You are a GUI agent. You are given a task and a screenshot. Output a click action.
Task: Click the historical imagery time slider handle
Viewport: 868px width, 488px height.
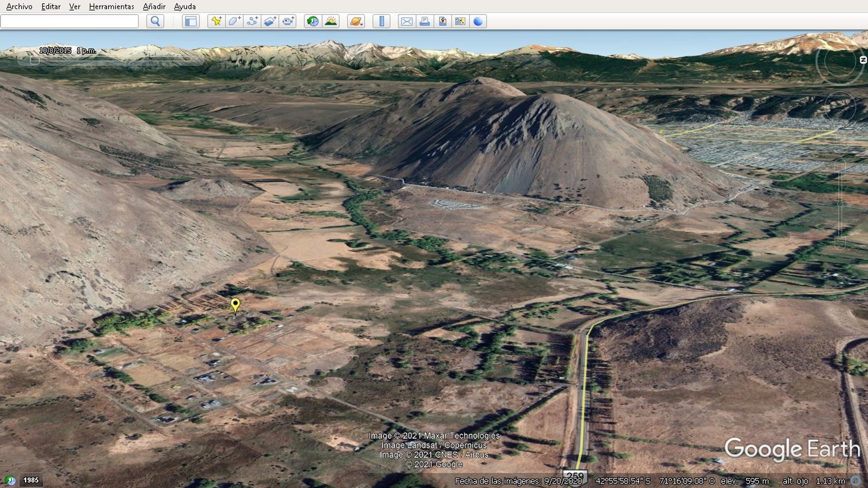pyautogui.click(x=34, y=60)
